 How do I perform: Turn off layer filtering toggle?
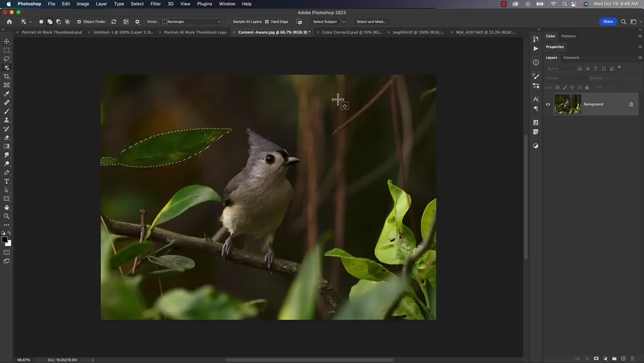pos(619,68)
